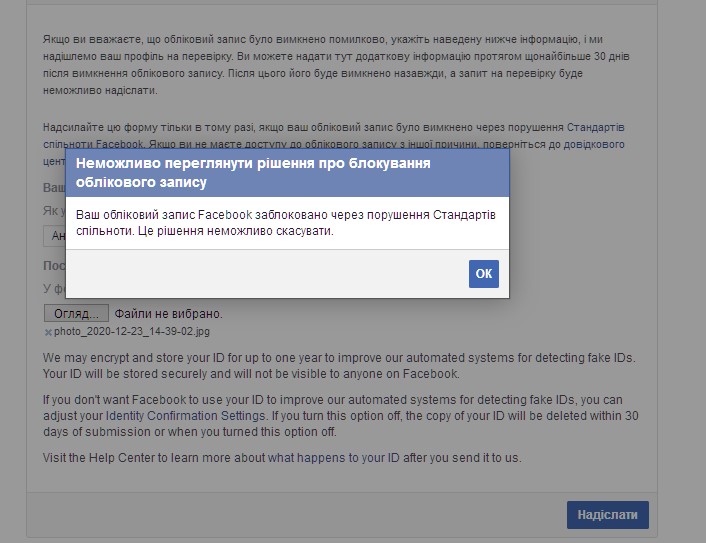The image size is (706, 543).
Task: Click the Надіслати submit button
Action: (x=607, y=515)
